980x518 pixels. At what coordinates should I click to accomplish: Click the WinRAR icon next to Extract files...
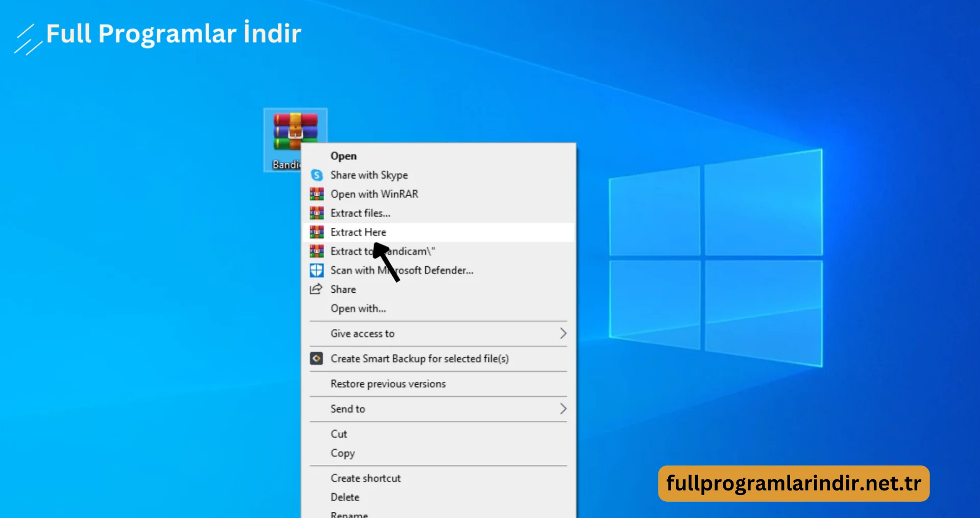tap(316, 213)
